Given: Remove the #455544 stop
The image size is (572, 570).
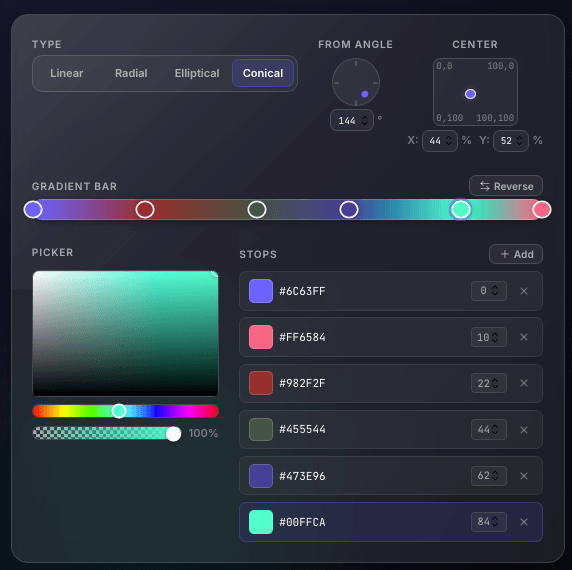Looking at the screenshot, I should tap(524, 430).
